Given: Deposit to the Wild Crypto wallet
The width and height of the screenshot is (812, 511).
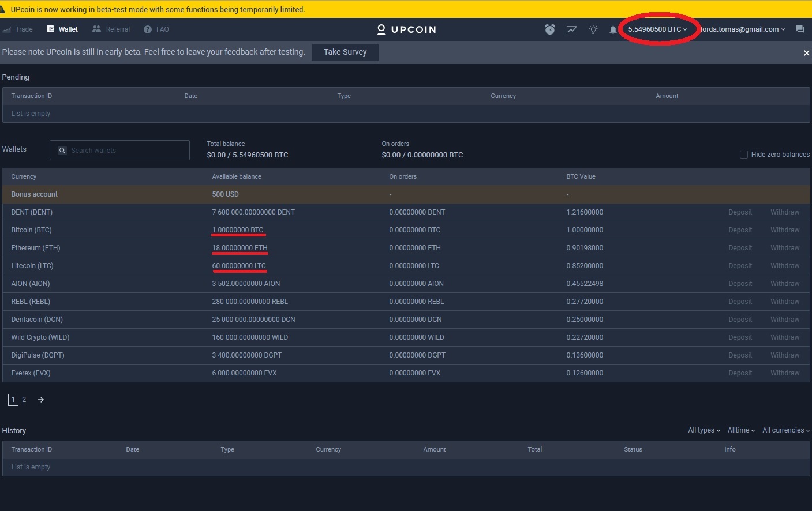Looking at the screenshot, I should 740,337.
